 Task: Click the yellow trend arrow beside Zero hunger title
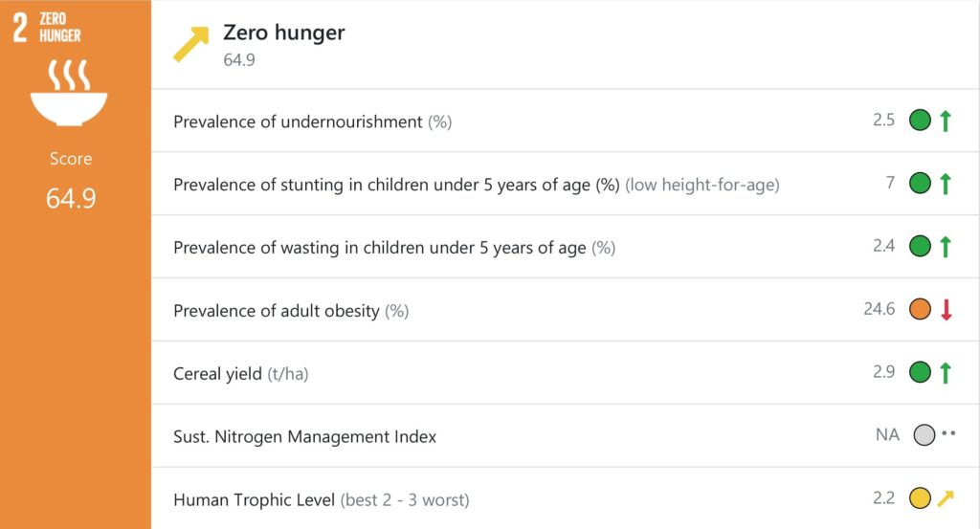tap(190, 44)
